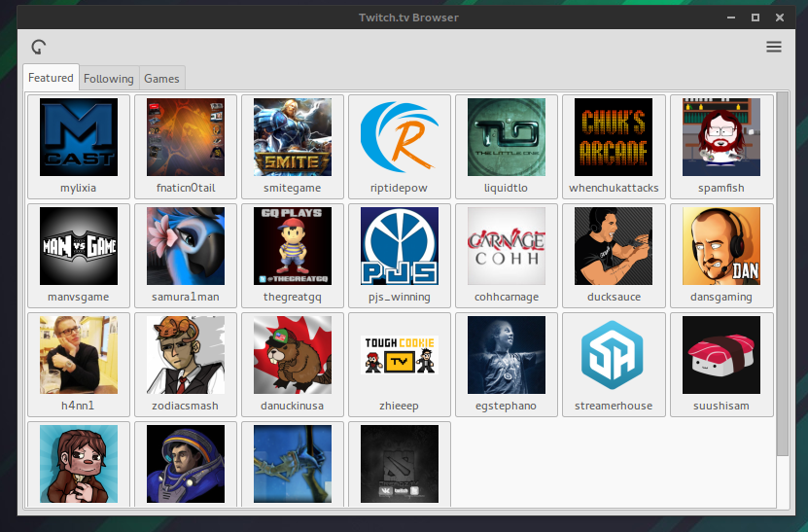Viewport: 808px width, 532px height.
Task: Click the mylixia channel name label
Action: pos(79,188)
